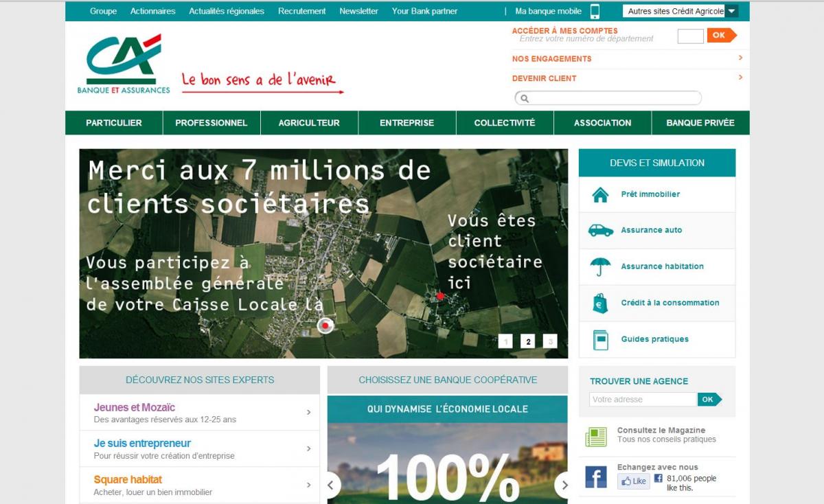Click Nos Engagements text
Image resolution: width=824 pixels, height=504 pixels.
[551, 59]
